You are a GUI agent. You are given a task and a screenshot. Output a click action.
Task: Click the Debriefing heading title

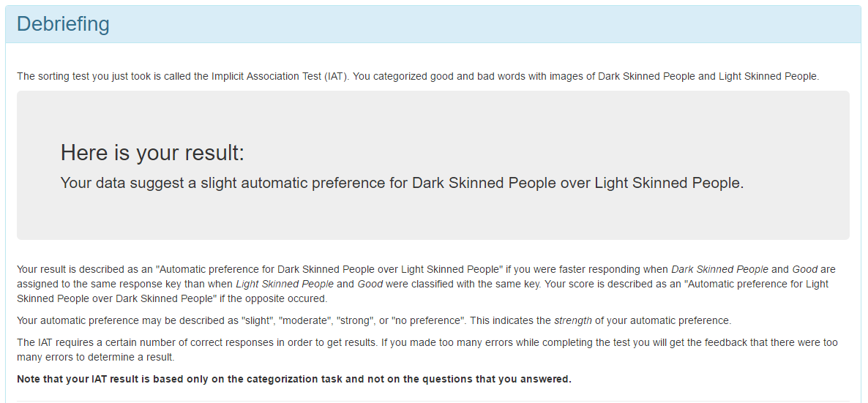click(x=63, y=24)
